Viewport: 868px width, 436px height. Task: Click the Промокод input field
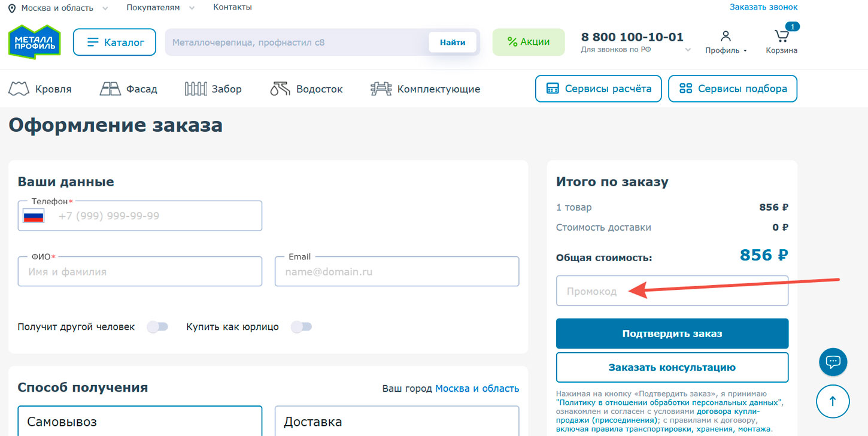tap(672, 291)
